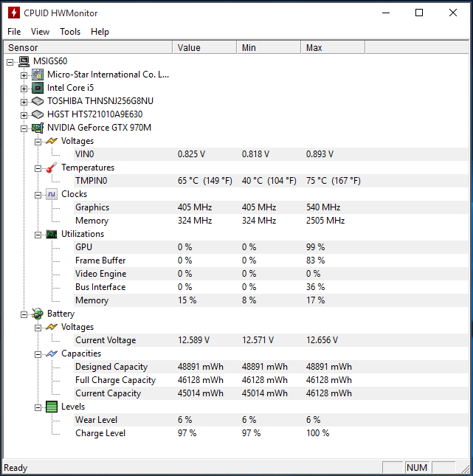The height and width of the screenshot is (476, 473).
Task: Select the TMPIN0 temperature row
Action: pos(271,181)
